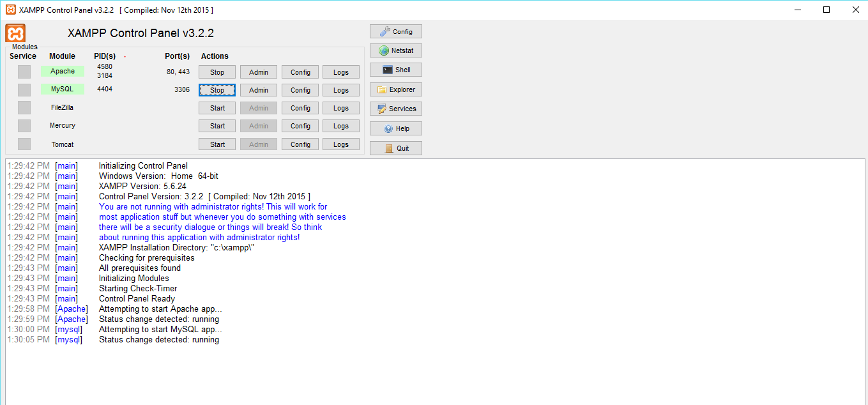This screenshot has width=868, height=405.
Task: Open MySQL Config options
Action: tap(300, 89)
